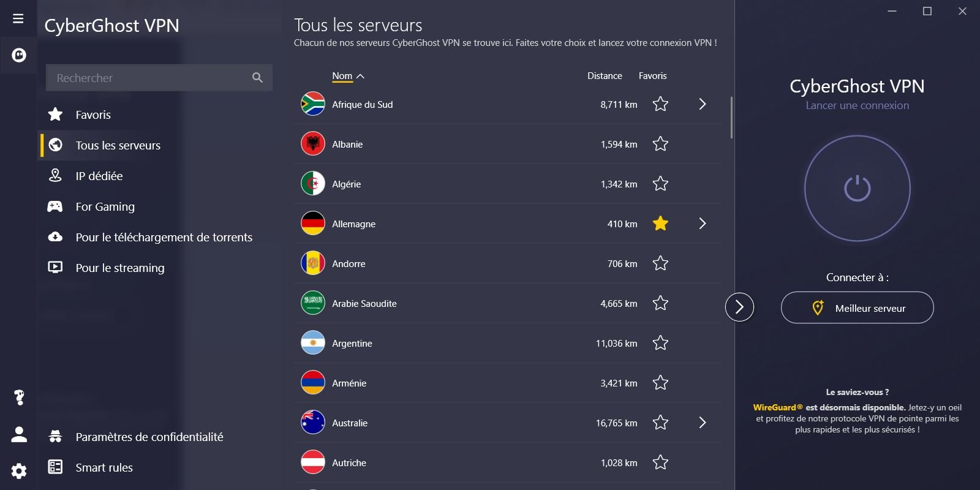Viewport: 980px width, 490px height.
Task: Expand the Australie server locations
Action: tap(703, 423)
